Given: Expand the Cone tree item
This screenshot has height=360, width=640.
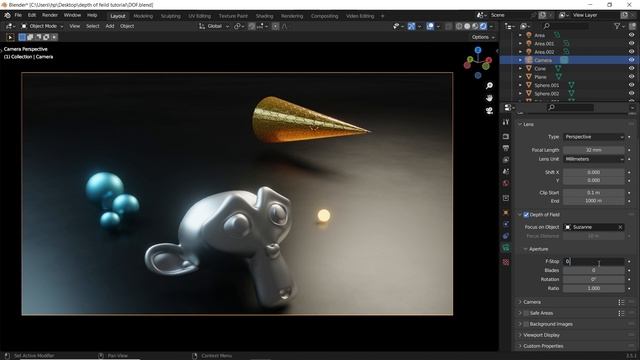Looking at the screenshot, I should tap(520, 69).
